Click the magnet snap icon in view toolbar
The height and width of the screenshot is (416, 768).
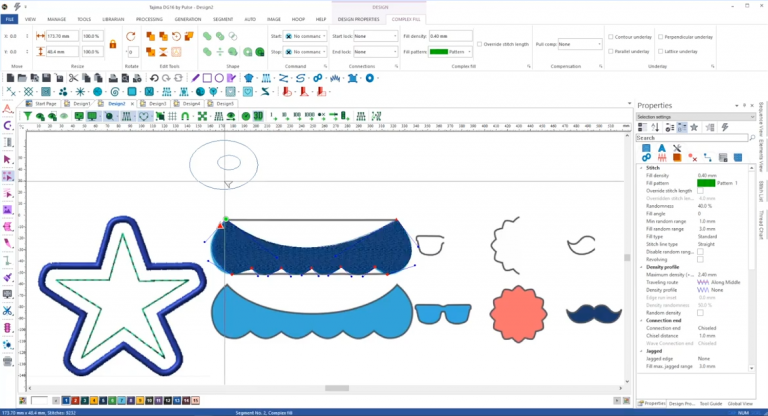186,116
